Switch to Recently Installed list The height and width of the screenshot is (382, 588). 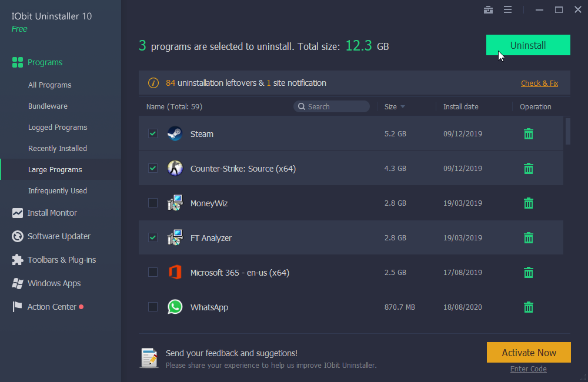tap(58, 149)
